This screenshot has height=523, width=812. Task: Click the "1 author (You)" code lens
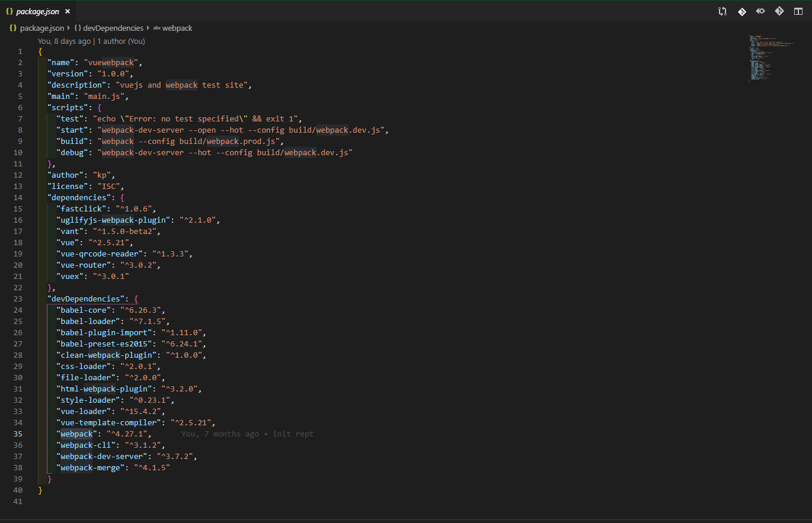click(121, 41)
